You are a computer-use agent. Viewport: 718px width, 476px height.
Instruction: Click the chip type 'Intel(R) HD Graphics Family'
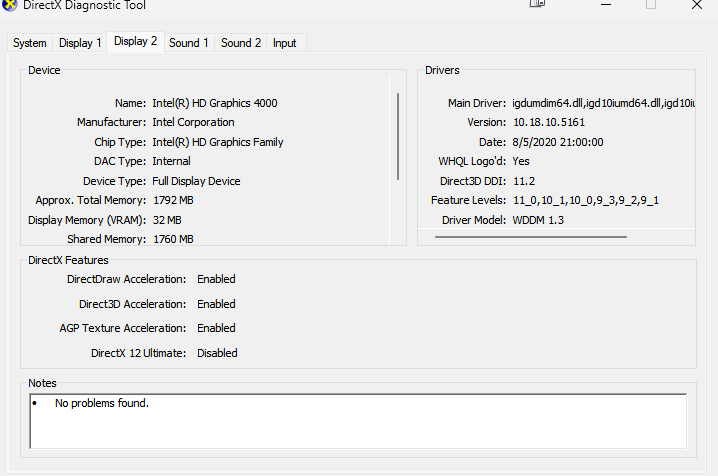[218, 142]
